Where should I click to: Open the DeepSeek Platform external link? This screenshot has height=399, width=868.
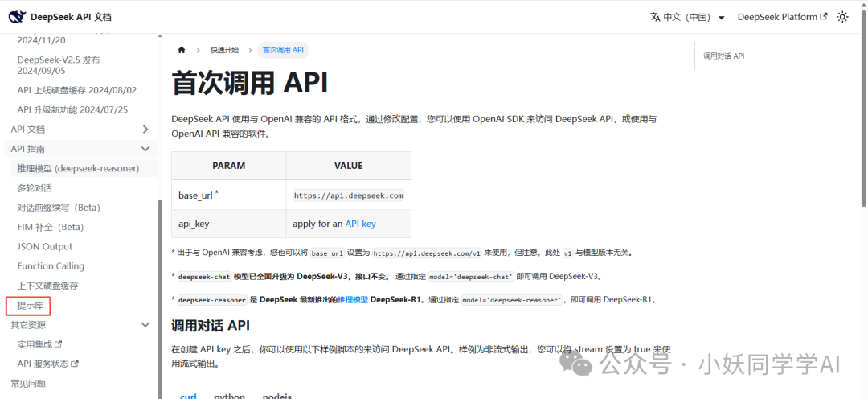click(x=782, y=17)
